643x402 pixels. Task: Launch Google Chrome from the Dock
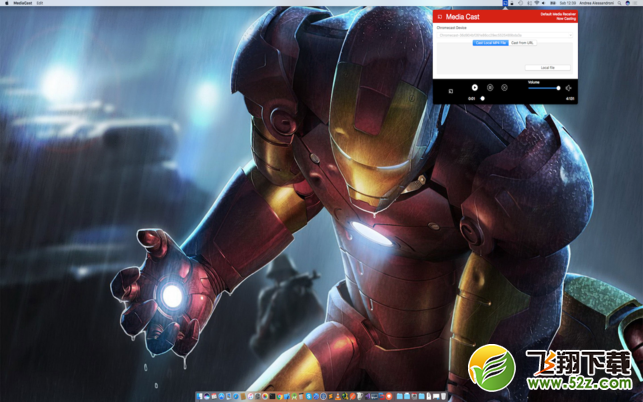point(280,397)
